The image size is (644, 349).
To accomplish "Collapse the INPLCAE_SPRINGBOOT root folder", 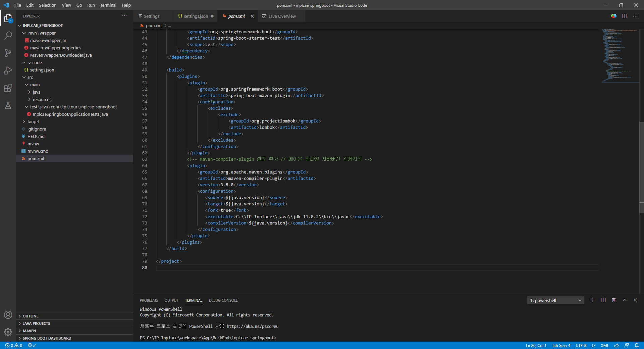I will pyautogui.click(x=75, y=26).
